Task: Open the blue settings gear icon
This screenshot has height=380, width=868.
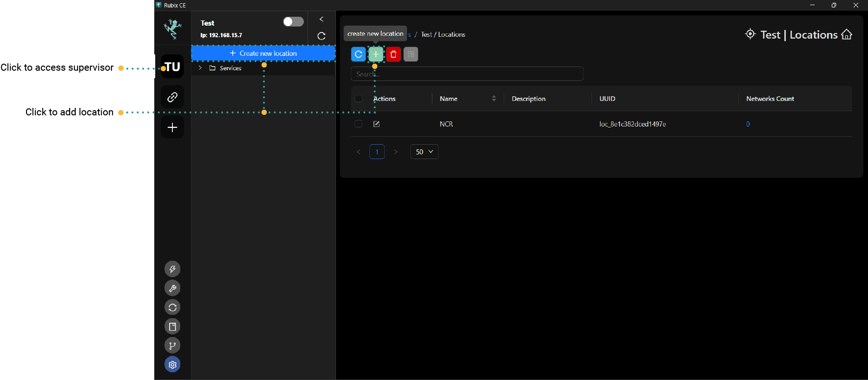Action: (172, 365)
